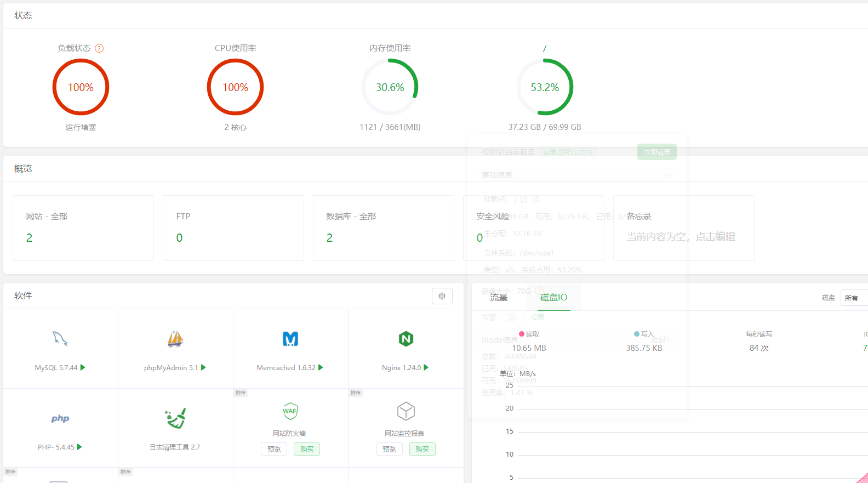
Task: Click the MySQL 5.7.44 label
Action: (x=56, y=368)
